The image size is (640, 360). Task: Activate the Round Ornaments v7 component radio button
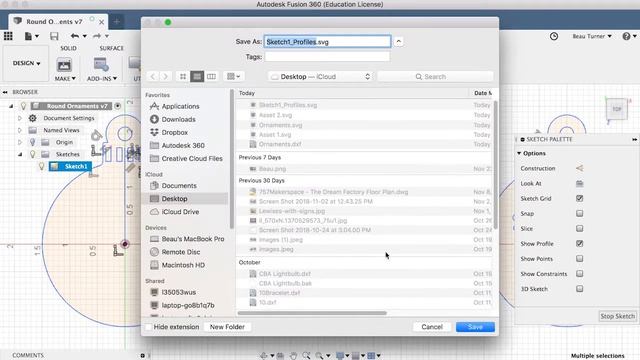118,106
